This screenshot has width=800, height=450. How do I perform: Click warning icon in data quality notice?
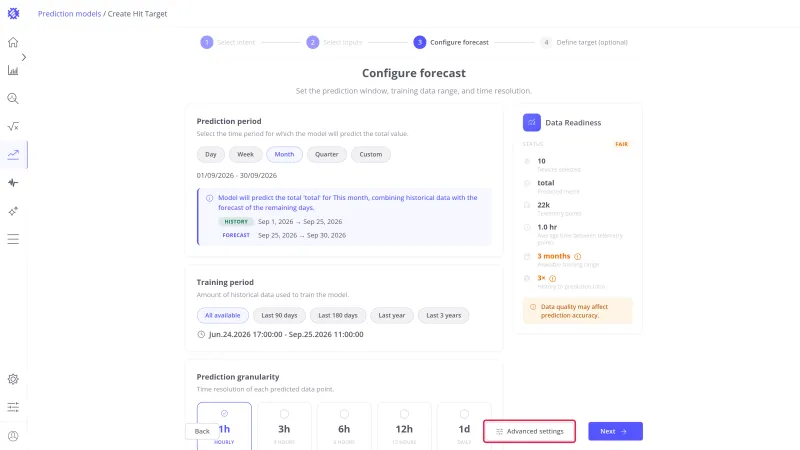pos(533,307)
